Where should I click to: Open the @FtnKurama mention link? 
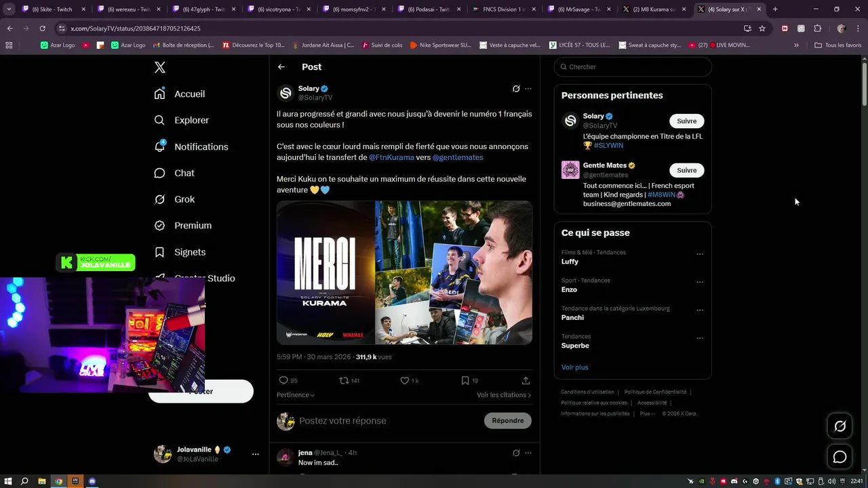point(391,157)
